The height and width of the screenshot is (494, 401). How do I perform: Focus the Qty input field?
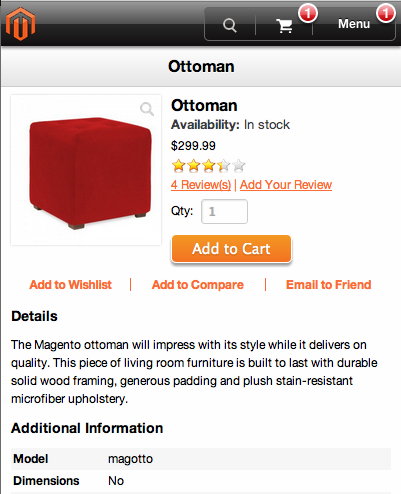224,211
